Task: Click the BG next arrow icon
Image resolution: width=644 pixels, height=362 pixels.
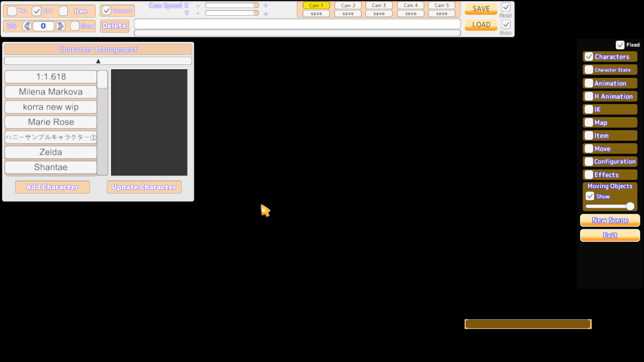Action: 60,26
